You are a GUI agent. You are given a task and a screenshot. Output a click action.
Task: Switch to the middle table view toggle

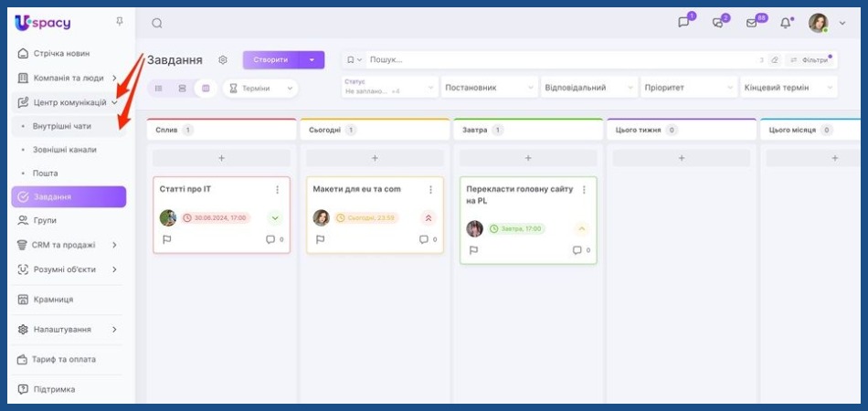tap(182, 89)
